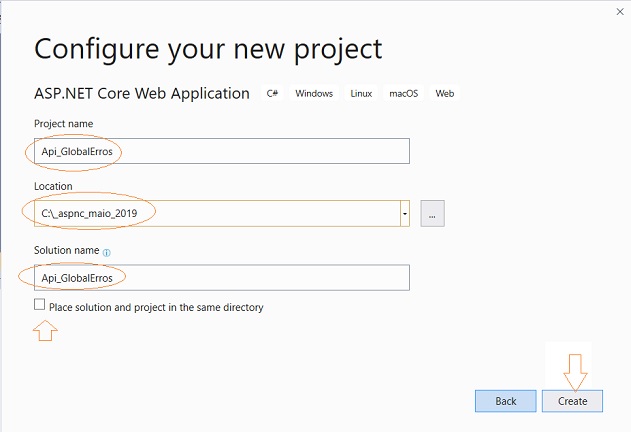Open the location browse (...) button

(x=432, y=213)
